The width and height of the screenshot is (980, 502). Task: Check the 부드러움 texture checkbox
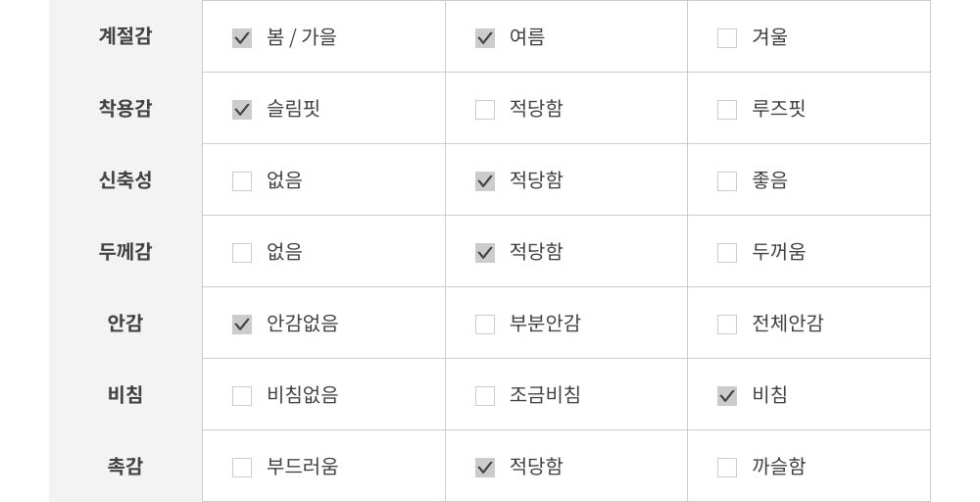tap(242, 468)
